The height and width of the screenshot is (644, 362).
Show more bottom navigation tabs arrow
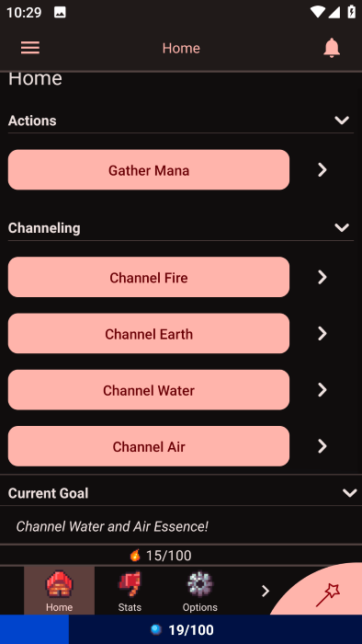266,591
